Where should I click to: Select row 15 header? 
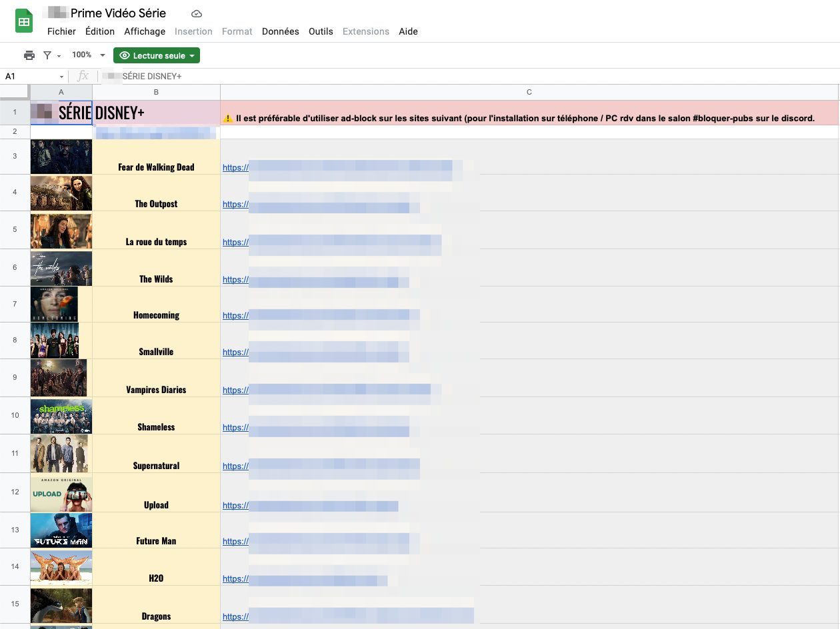tap(15, 604)
